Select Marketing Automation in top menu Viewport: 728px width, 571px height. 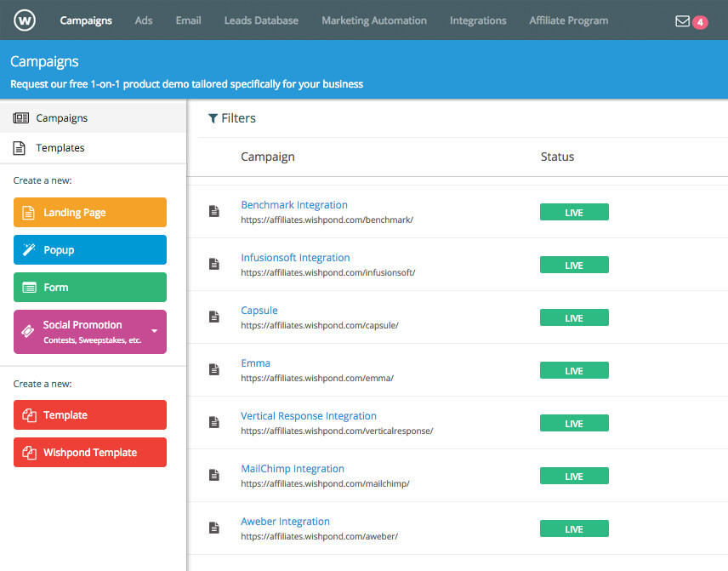[x=374, y=20]
